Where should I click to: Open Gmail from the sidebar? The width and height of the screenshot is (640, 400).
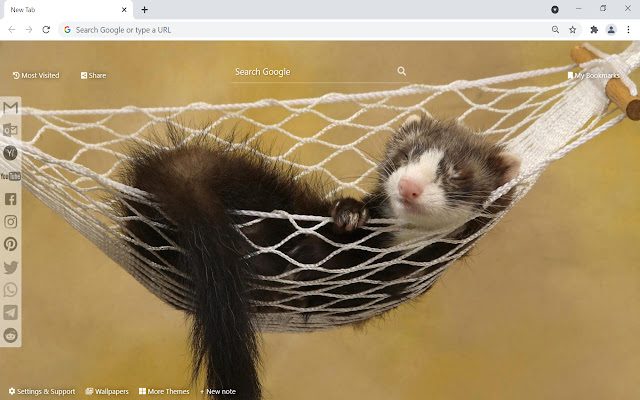click(x=11, y=108)
